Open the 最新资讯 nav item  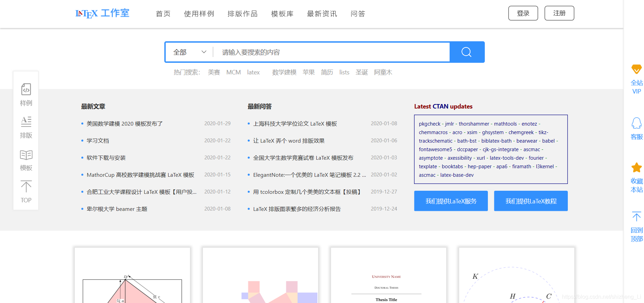[322, 14]
